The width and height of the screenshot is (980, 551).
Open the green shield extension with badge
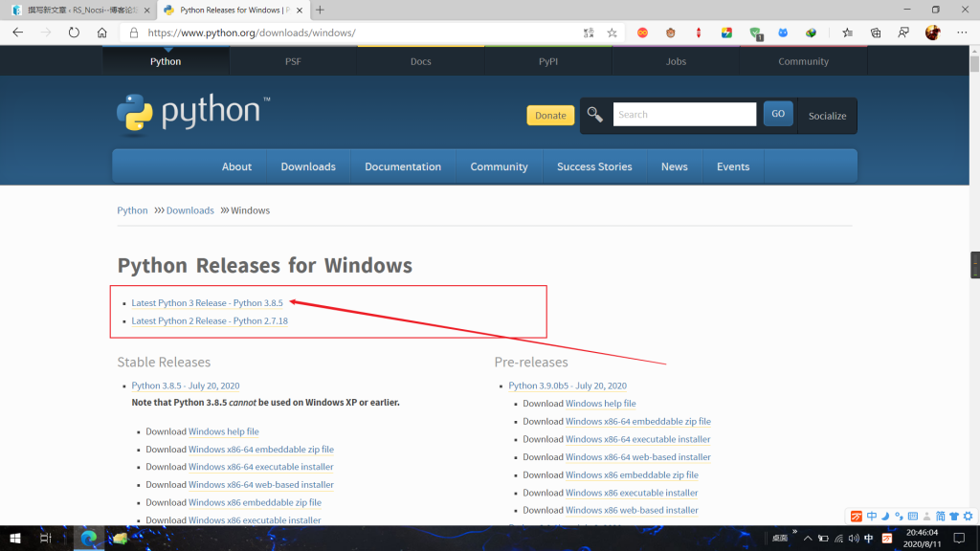pyautogui.click(x=756, y=33)
